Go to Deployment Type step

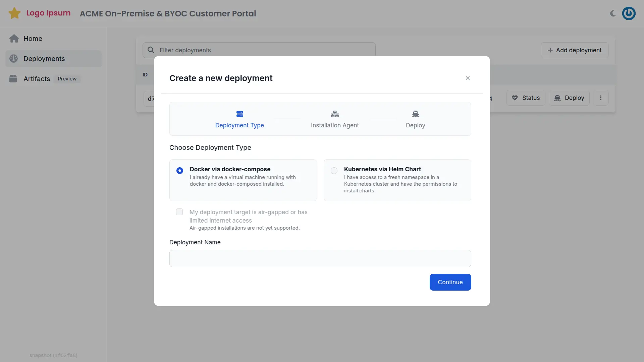tap(239, 125)
